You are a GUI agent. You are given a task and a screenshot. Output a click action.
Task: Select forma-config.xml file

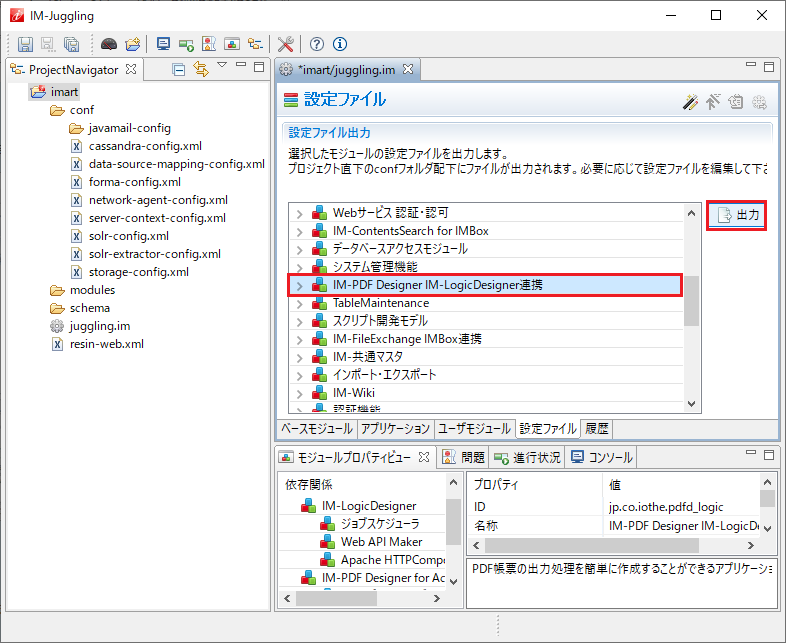coord(135,182)
